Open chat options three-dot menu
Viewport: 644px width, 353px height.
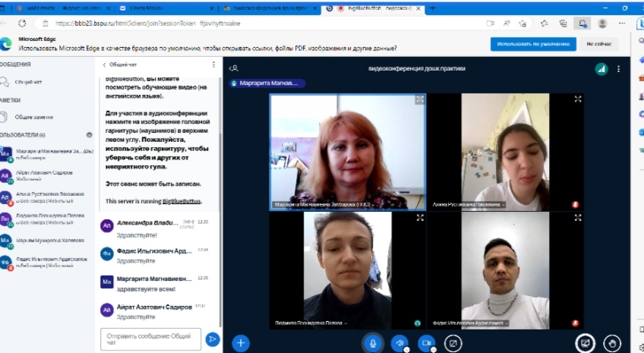(213, 65)
